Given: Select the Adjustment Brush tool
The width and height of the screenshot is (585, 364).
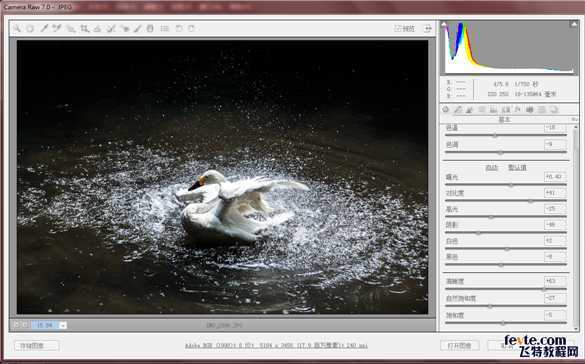Looking at the screenshot, I should (137, 28).
